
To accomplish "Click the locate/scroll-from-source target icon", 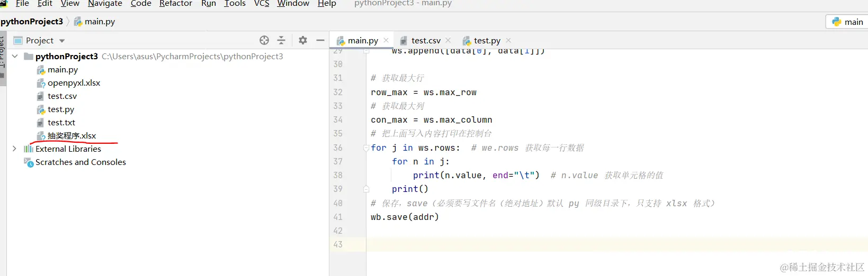I will point(264,40).
